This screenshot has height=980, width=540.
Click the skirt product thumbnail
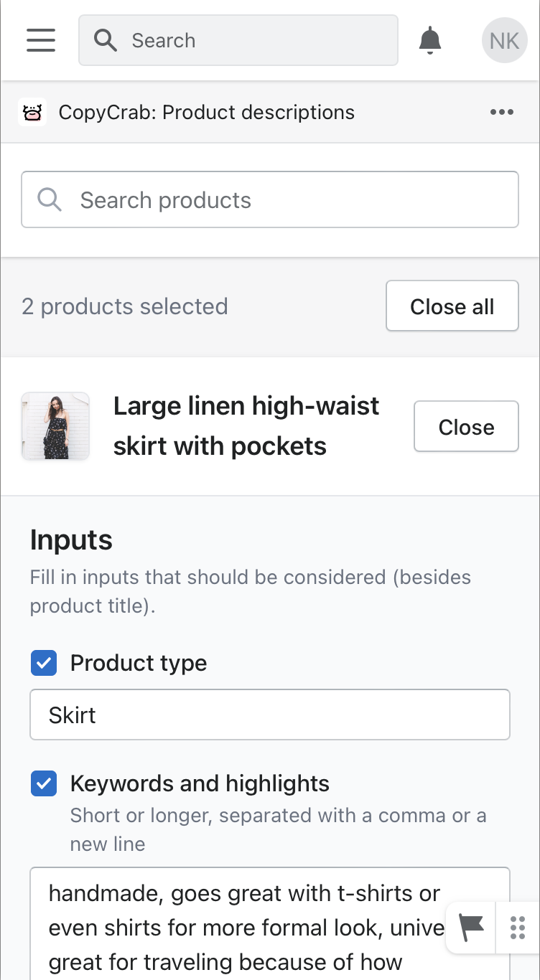(55, 426)
